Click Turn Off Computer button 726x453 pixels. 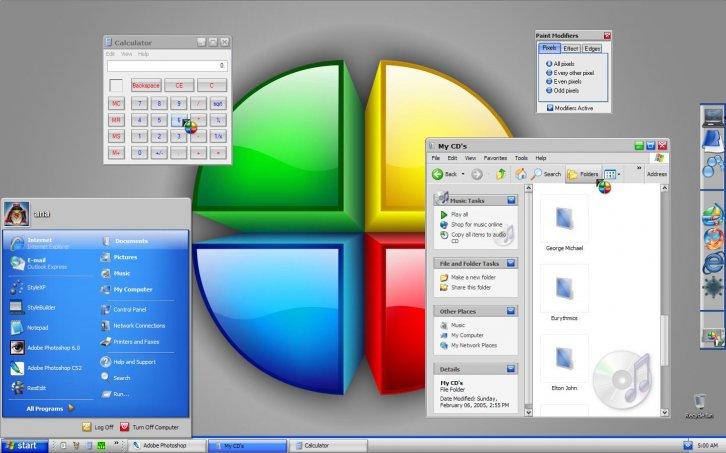(149, 427)
